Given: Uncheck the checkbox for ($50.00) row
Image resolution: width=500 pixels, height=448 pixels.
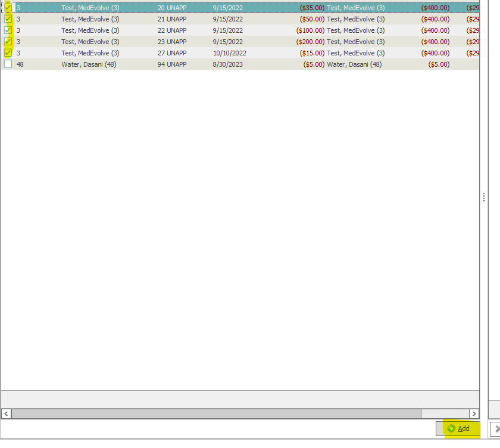Looking at the screenshot, I should pos(8,19).
